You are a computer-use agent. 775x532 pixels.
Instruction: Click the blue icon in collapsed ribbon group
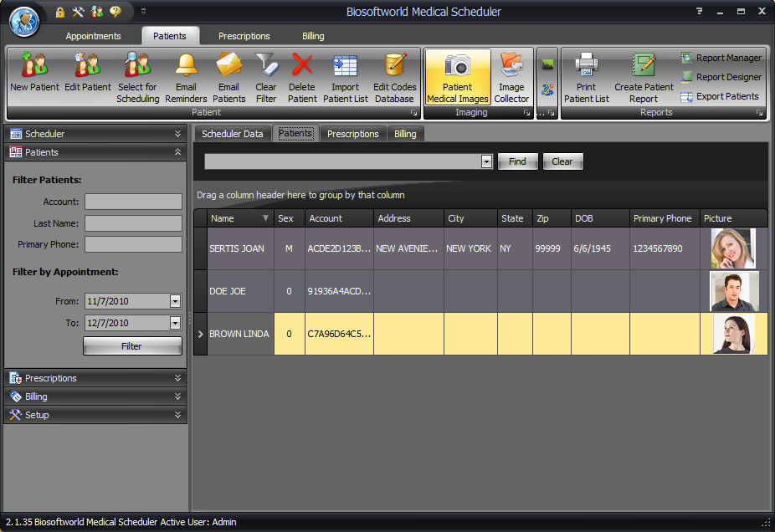pyautogui.click(x=547, y=90)
